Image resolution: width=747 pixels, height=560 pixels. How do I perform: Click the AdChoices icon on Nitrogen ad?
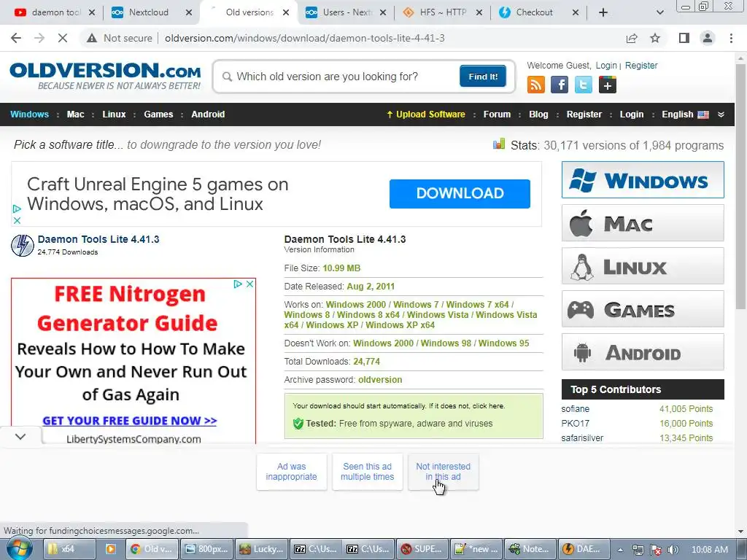pos(239,284)
